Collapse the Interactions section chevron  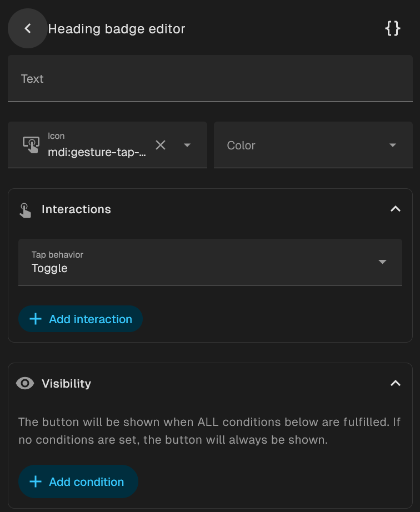pyautogui.click(x=396, y=209)
